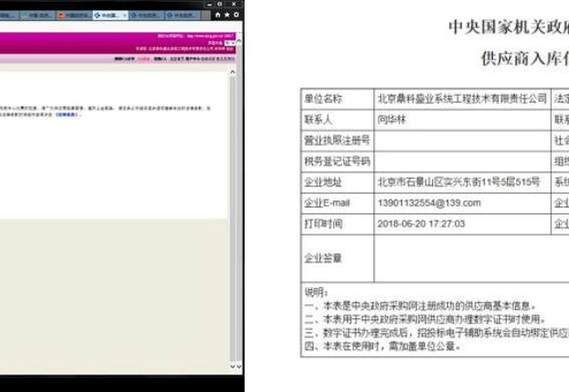Select the 企业地址 label cell

[338, 182]
